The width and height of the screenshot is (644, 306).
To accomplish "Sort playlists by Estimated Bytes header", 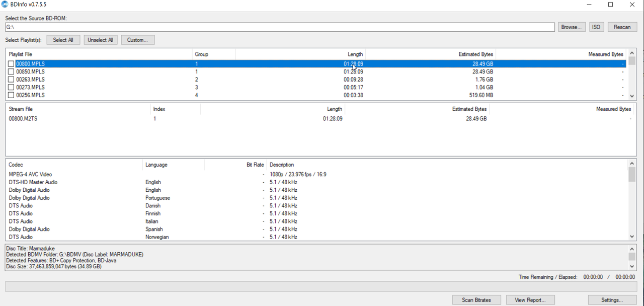I will point(431,54).
